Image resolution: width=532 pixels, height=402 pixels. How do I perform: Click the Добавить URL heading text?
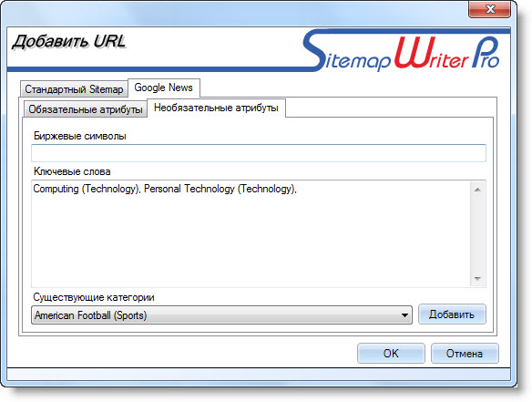coord(69,42)
